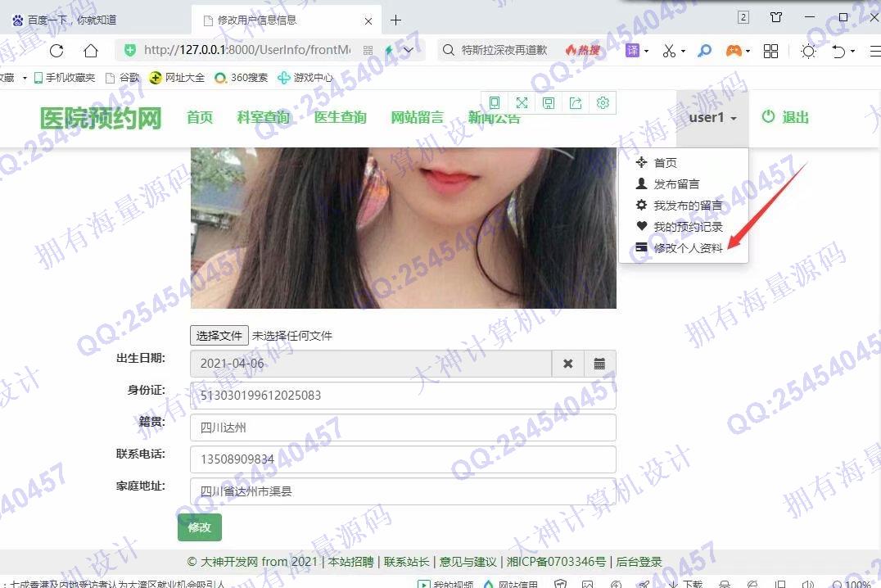Click the floating toolbar share icon

tap(576, 103)
